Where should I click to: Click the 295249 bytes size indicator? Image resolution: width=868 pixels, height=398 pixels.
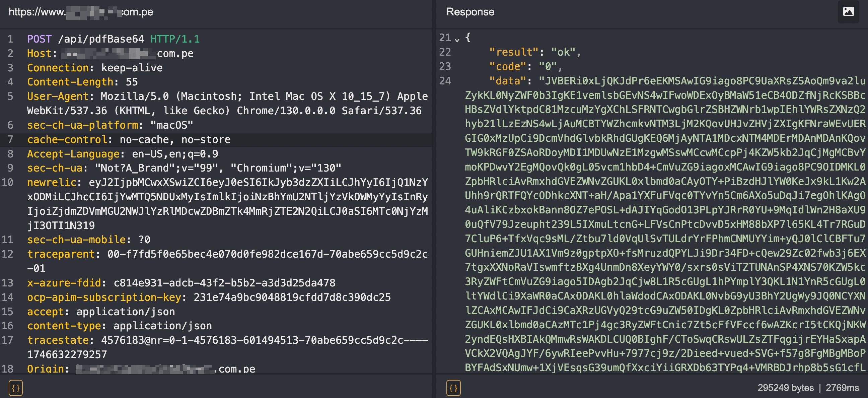(785, 388)
